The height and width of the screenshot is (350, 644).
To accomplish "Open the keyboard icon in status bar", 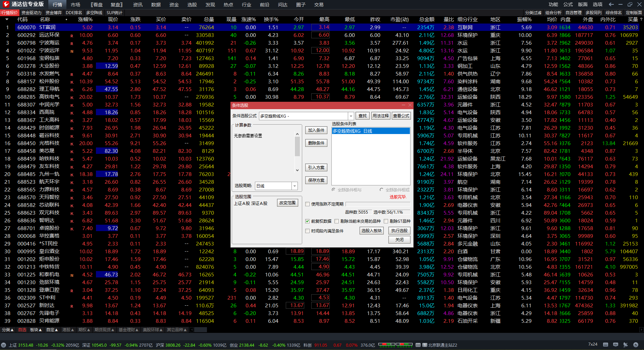I will click(x=605, y=345).
